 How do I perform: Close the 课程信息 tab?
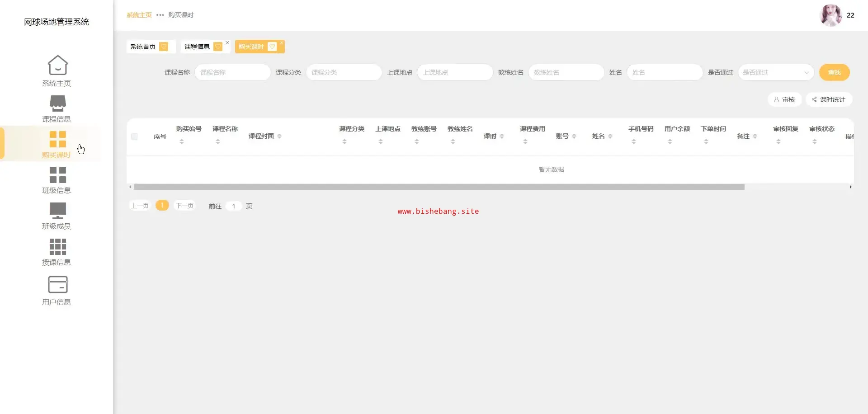pos(227,43)
